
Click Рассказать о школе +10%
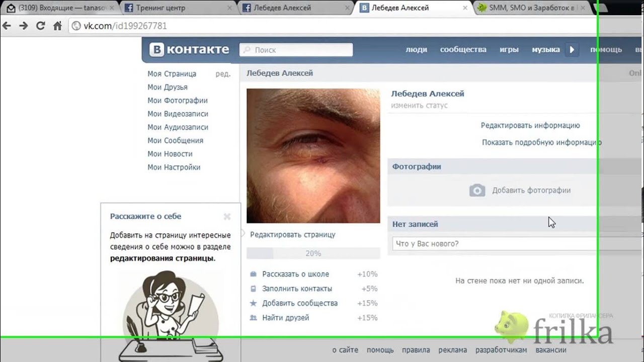(313, 274)
